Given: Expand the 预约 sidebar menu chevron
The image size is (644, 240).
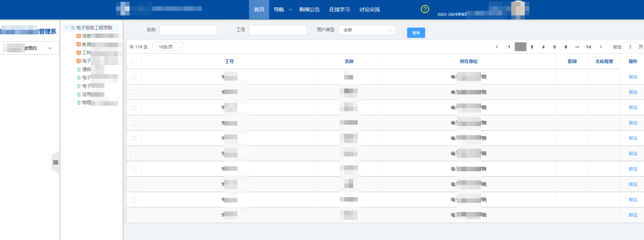Looking at the screenshot, I should pyautogui.click(x=50, y=48).
